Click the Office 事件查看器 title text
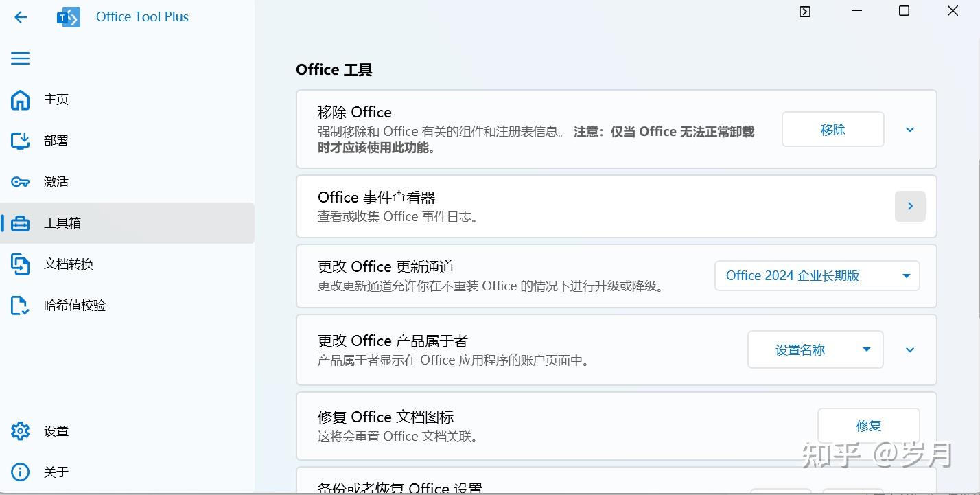980x495 pixels. point(377,198)
